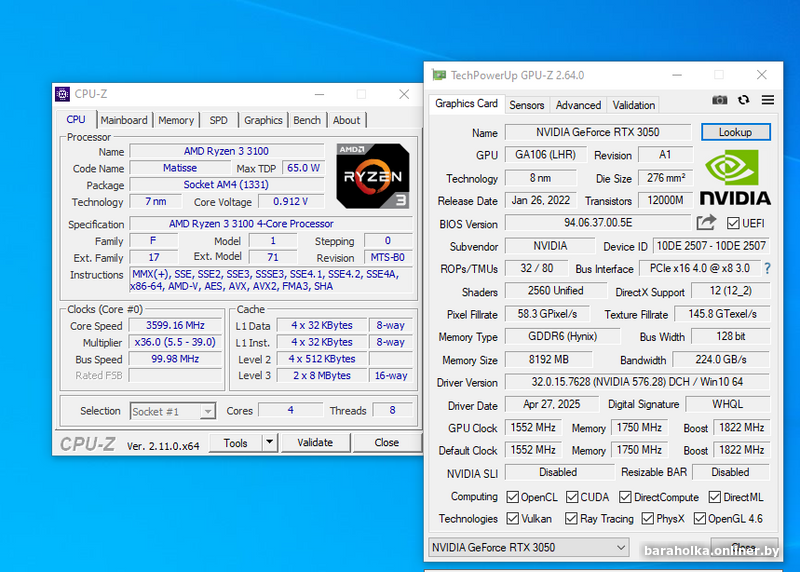800x572 pixels.
Task: Click the GPU value GA106 (LHR)
Action: click(x=545, y=155)
